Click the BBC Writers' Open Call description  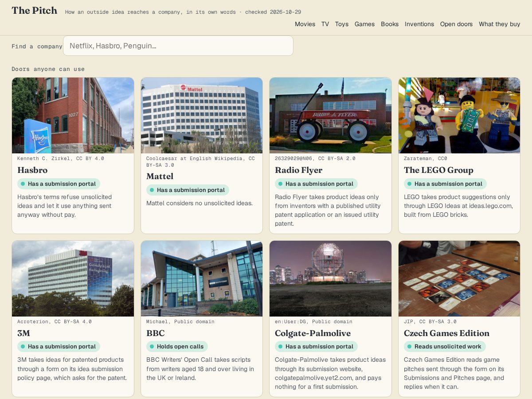[200, 369]
